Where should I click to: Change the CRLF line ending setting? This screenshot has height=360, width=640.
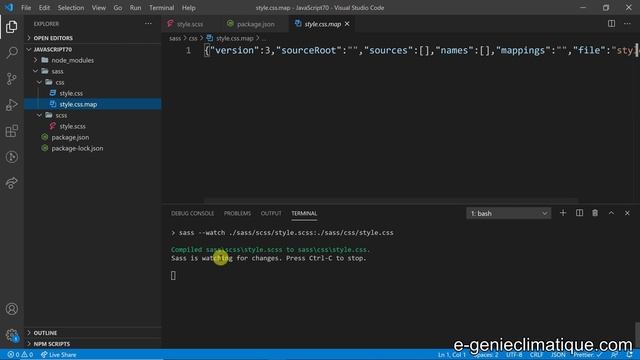pyautogui.click(x=536, y=355)
